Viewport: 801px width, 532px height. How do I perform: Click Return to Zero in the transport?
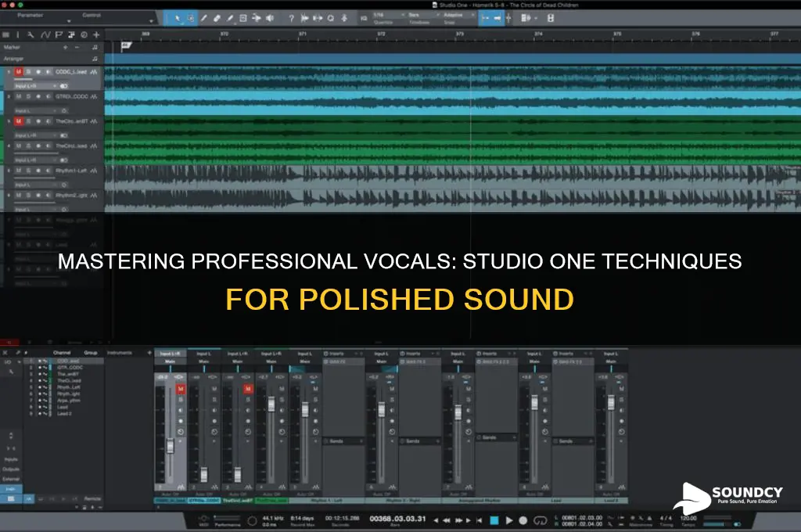(x=479, y=520)
